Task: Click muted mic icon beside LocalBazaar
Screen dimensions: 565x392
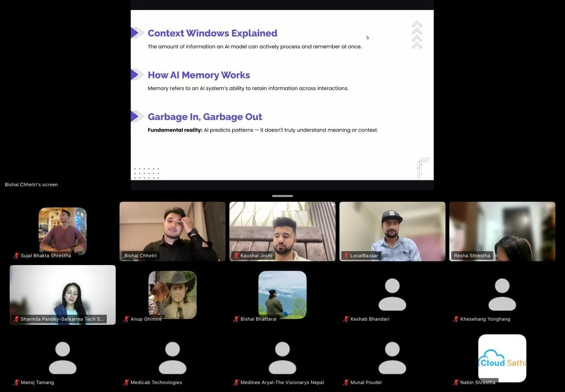Action: point(346,256)
